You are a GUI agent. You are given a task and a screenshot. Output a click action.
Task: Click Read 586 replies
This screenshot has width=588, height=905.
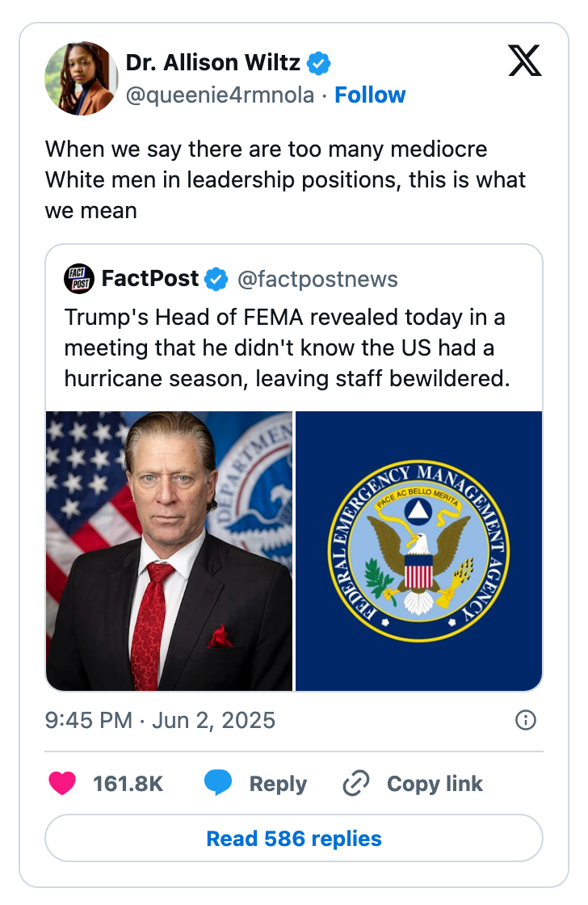pyautogui.click(x=294, y=839)
